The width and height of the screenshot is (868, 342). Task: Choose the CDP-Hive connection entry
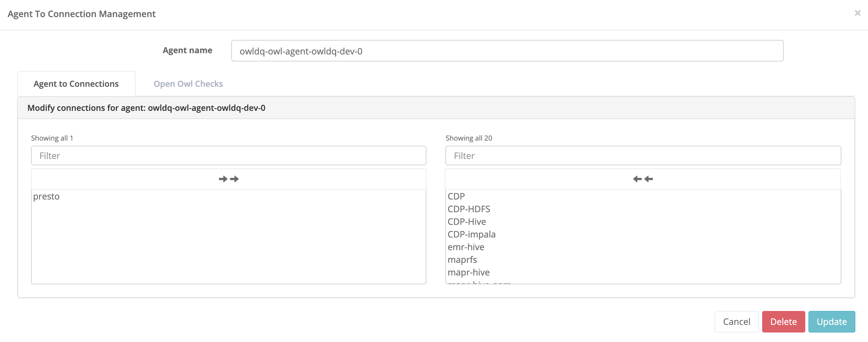[466, 222]
